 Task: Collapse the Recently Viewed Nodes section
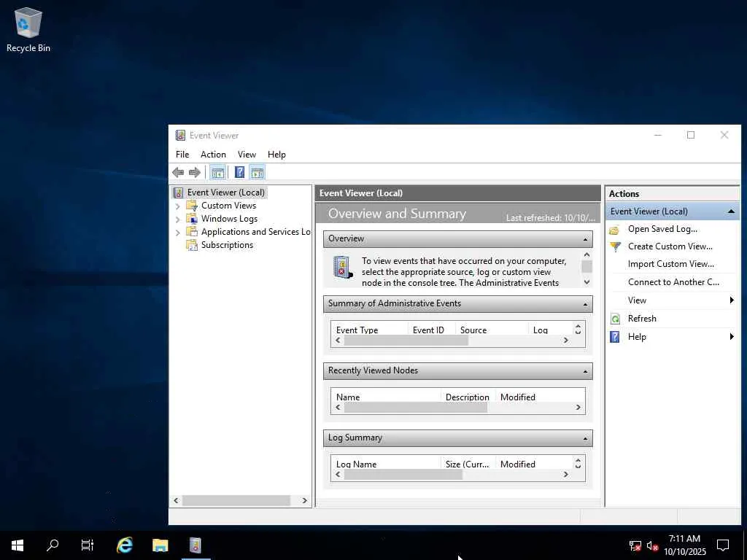[586, 371]
